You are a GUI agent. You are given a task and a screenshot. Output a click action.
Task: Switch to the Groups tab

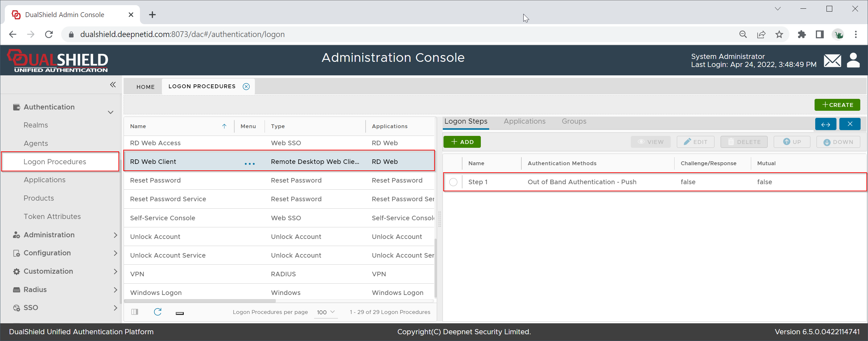[574, 121]
